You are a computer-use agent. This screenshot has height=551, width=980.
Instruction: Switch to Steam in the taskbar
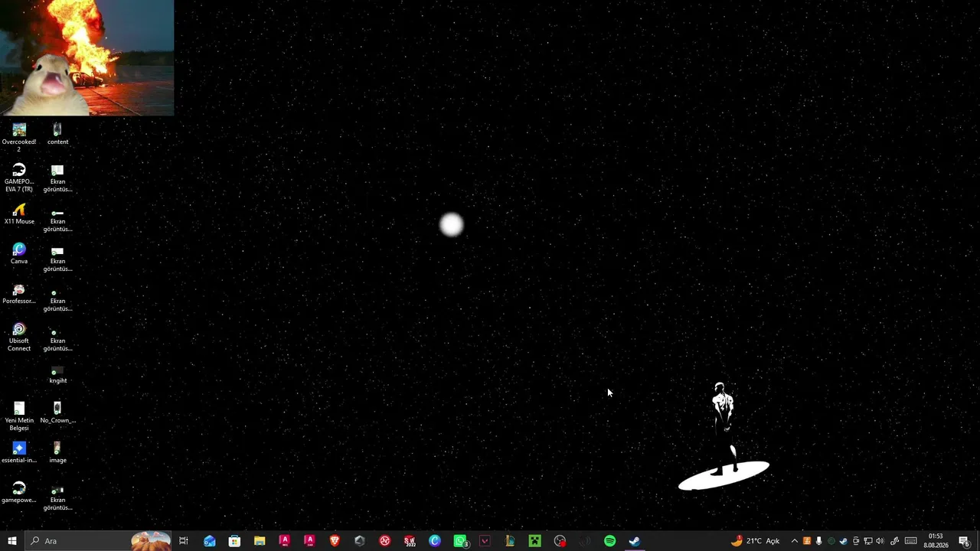(x=635, y=541)
